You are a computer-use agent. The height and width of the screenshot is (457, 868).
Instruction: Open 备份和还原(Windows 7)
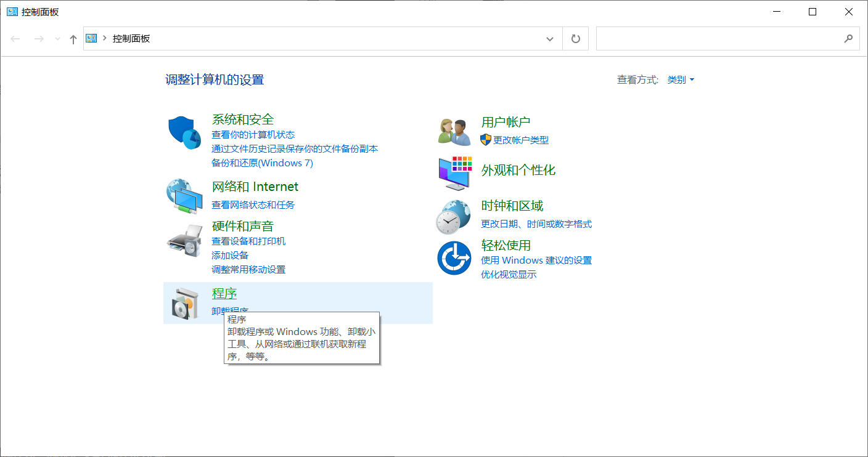(x=263, y=163)
